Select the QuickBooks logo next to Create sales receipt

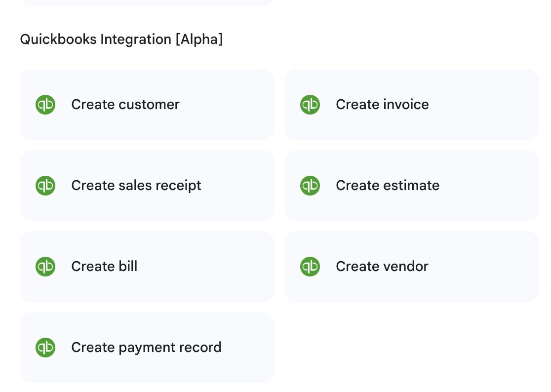click(45, 186)
